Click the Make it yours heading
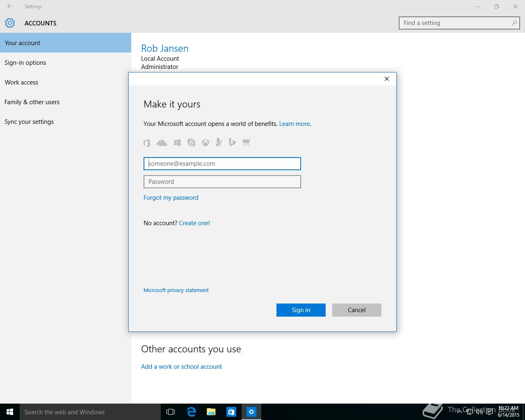 (x=172, y=104)
